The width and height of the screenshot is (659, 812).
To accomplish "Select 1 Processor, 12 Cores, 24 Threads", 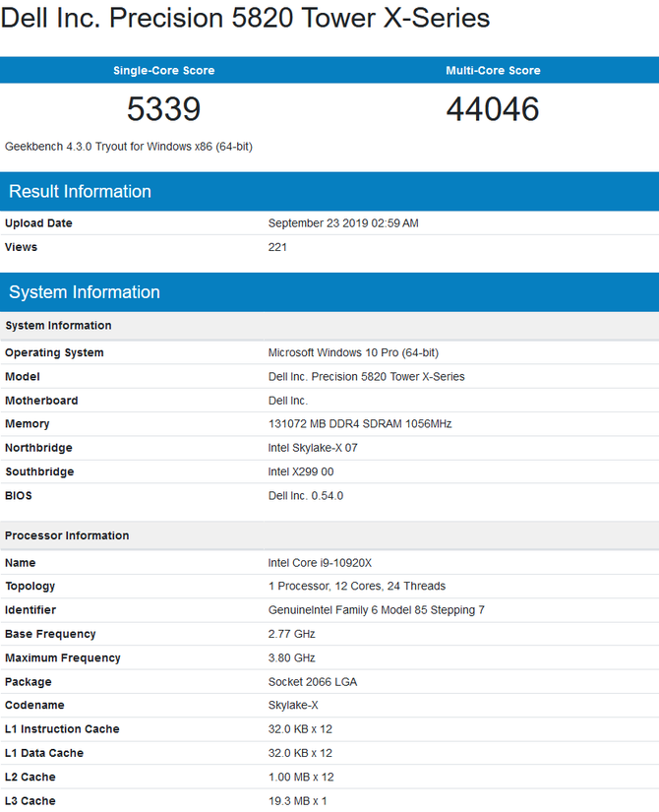I will [357, 587].
